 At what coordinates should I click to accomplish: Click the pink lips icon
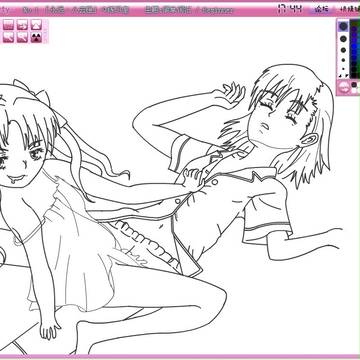click(x=344, y=88)
